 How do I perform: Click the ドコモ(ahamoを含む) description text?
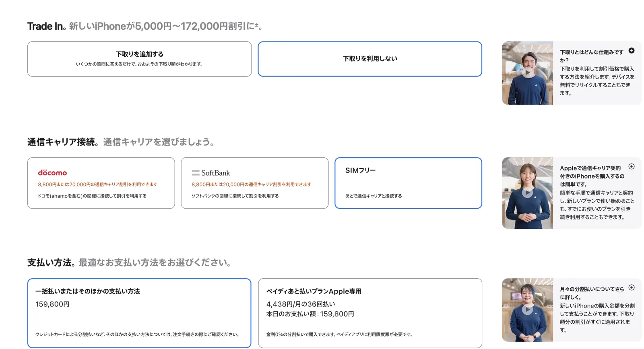point(92,196)
